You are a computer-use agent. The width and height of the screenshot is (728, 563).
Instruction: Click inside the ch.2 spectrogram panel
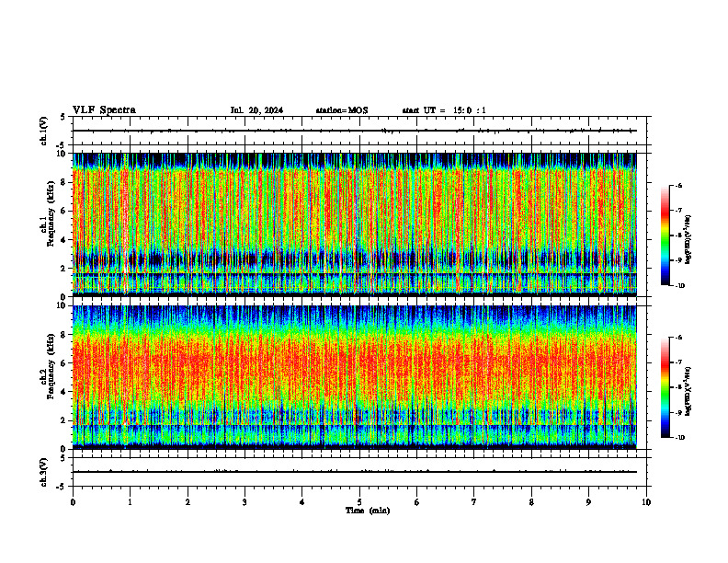click(355, 377)
